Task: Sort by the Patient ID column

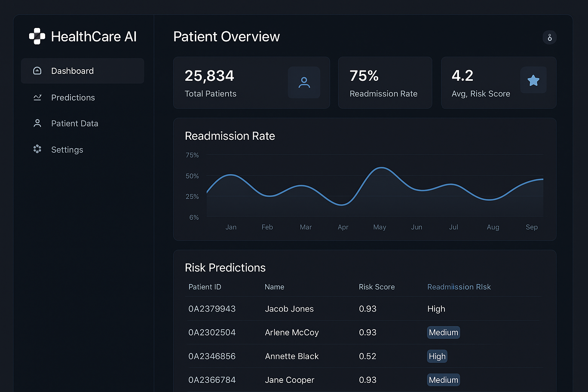Action: pyautogui.click(x=205, y=287)
